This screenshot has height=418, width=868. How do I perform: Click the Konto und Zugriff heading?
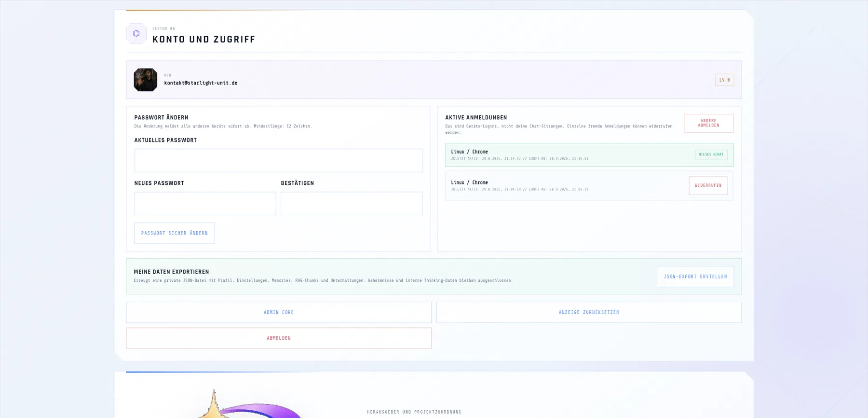(203, 40)
